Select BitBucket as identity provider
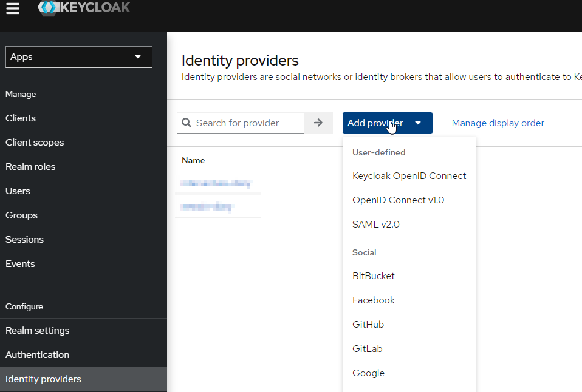 click(x=373, y=275)
